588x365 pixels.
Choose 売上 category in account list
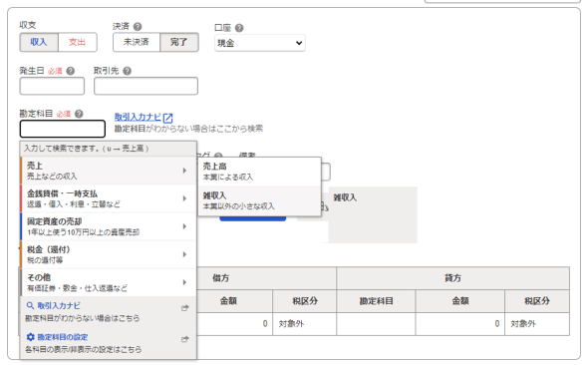tap(109, 171)
